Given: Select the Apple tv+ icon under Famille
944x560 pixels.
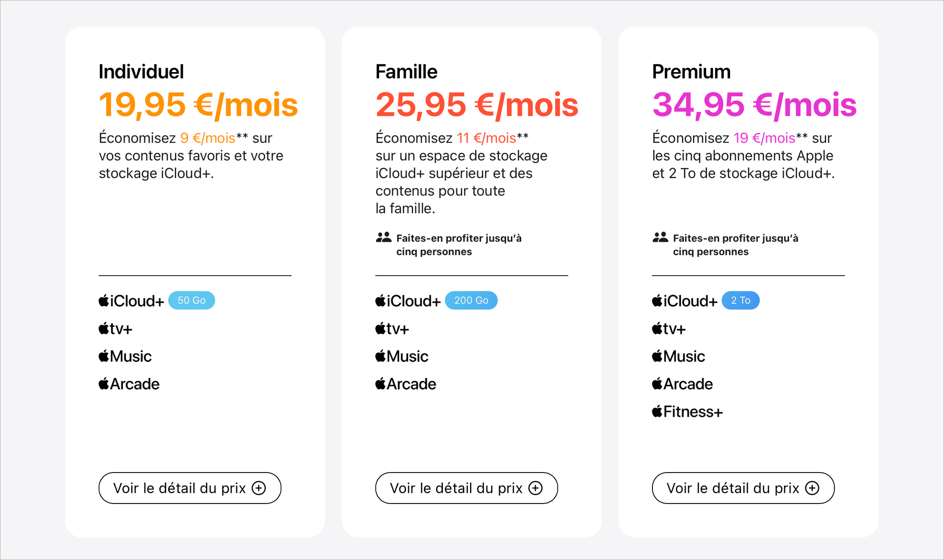Looking at the screenshot, I should pyautogui.click(x=380, y=328).
